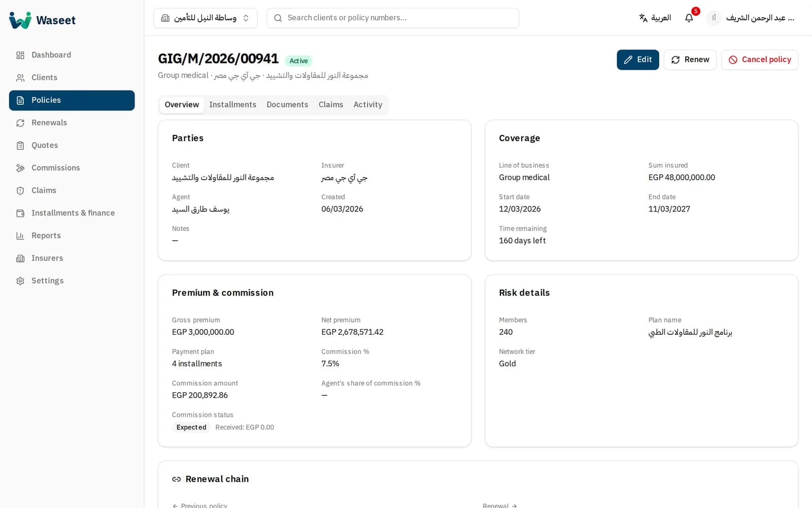Go to Renewals via refresh icon

point(20,123)
